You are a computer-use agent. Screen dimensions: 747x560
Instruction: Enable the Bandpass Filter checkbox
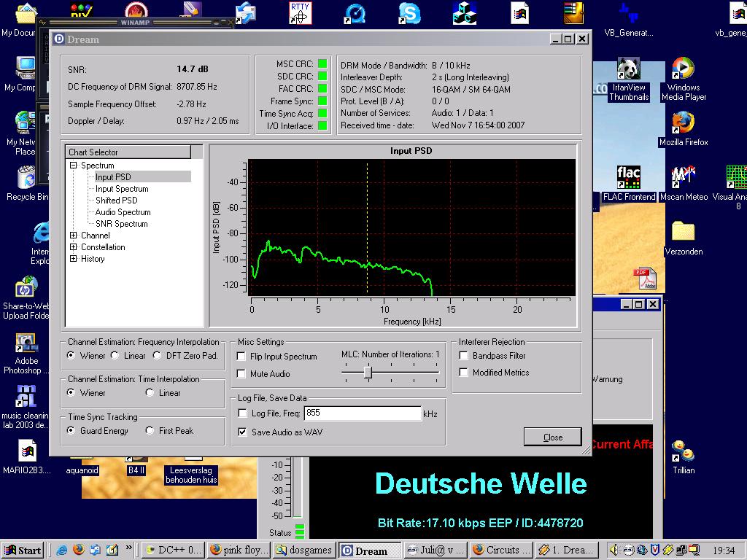click(x=463, y=356)
